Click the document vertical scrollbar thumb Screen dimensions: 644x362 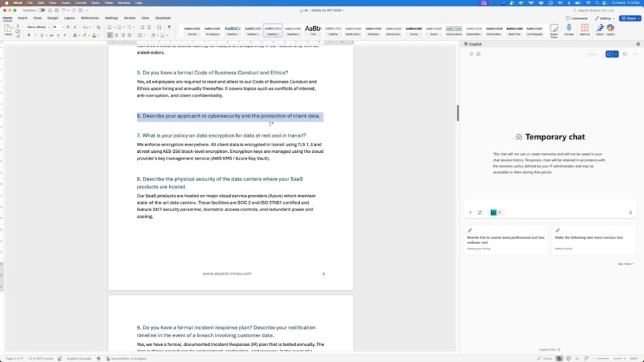458,113
